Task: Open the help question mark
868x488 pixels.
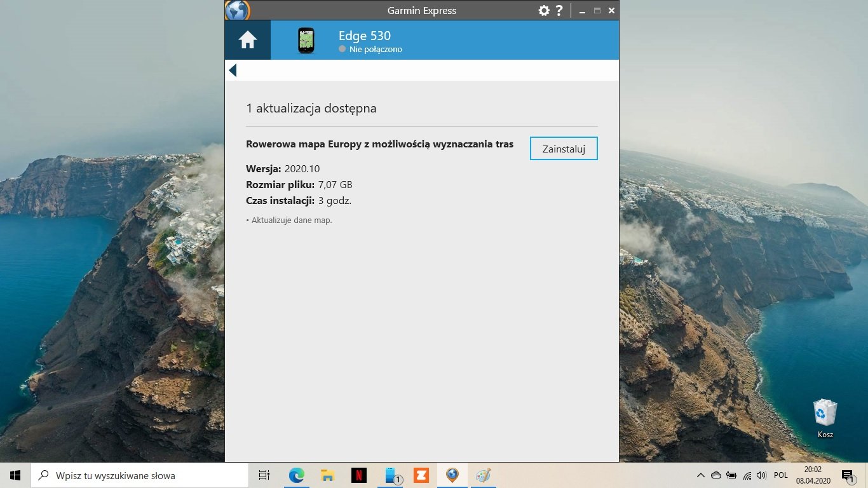Action: pos(559,10)
